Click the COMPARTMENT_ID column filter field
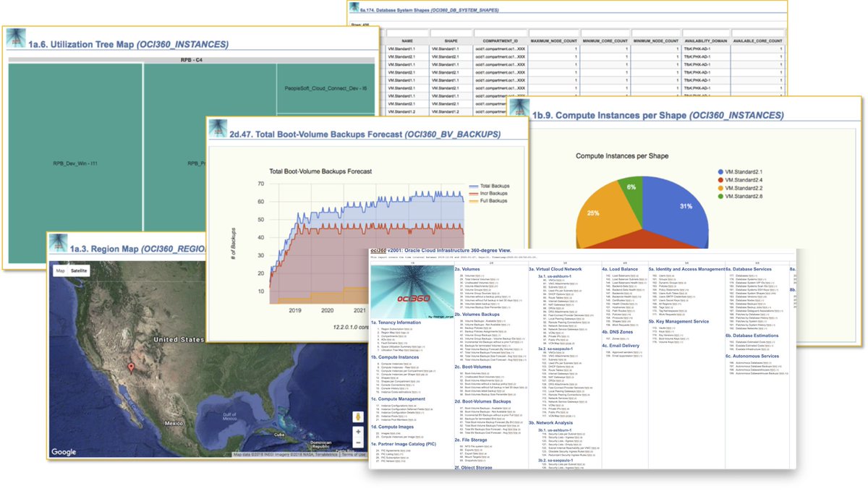The width and height of the screenshot is (868, 491). click(501, 33)
